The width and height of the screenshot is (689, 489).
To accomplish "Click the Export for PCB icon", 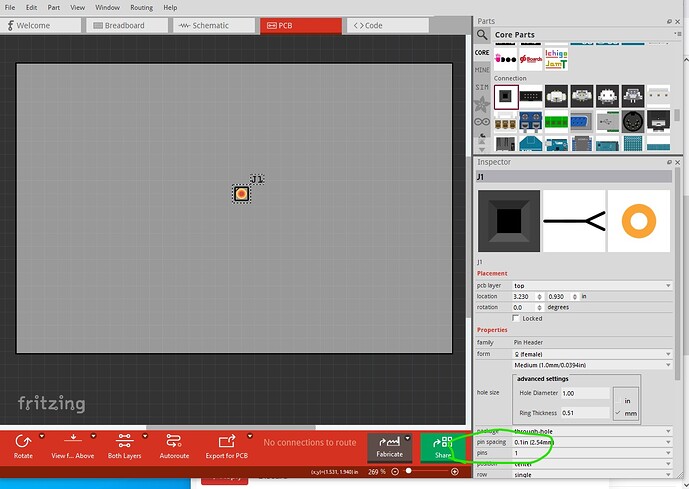I will point(225,440).
